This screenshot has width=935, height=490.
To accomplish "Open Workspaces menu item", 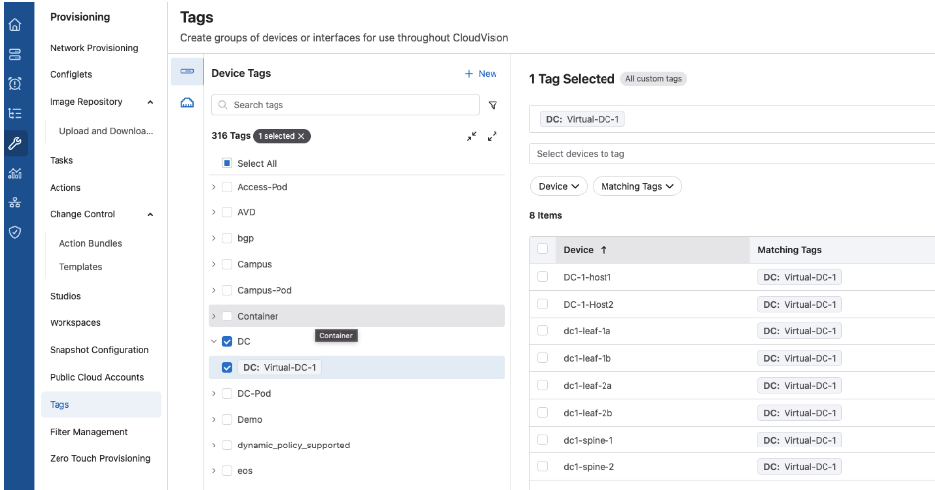I will pos(75,322).
